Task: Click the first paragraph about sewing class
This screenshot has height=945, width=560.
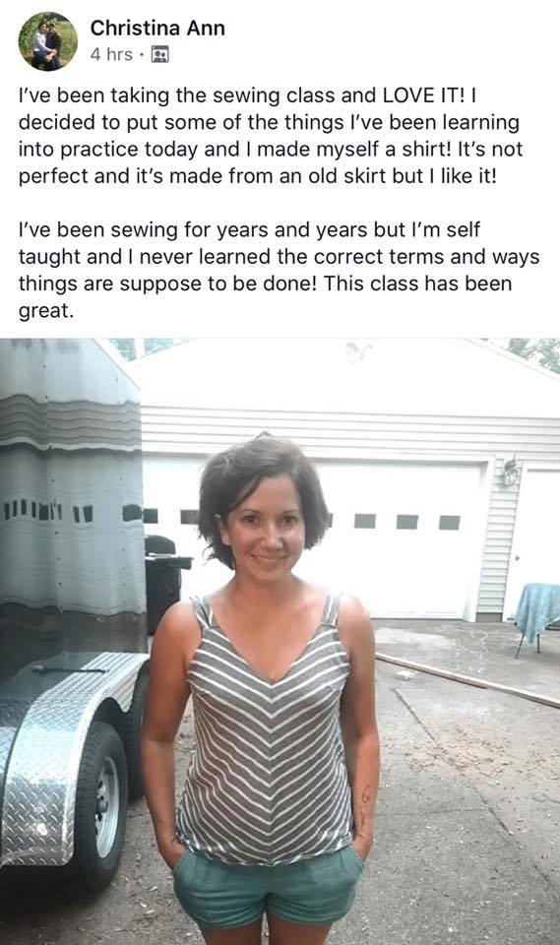Action: [x=271, y=136]
